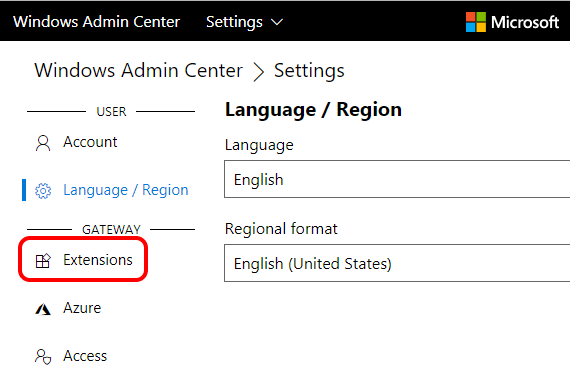Click Windows Admin Center title in header bar

point(97,22)
